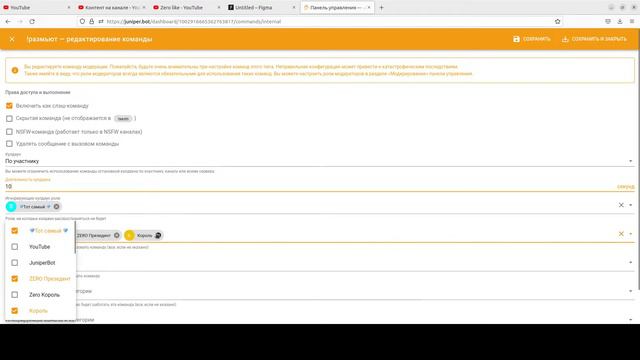Close the command editor with the X icon
The height and width of the screenshot is (360, 640).
tap(12, 39)
